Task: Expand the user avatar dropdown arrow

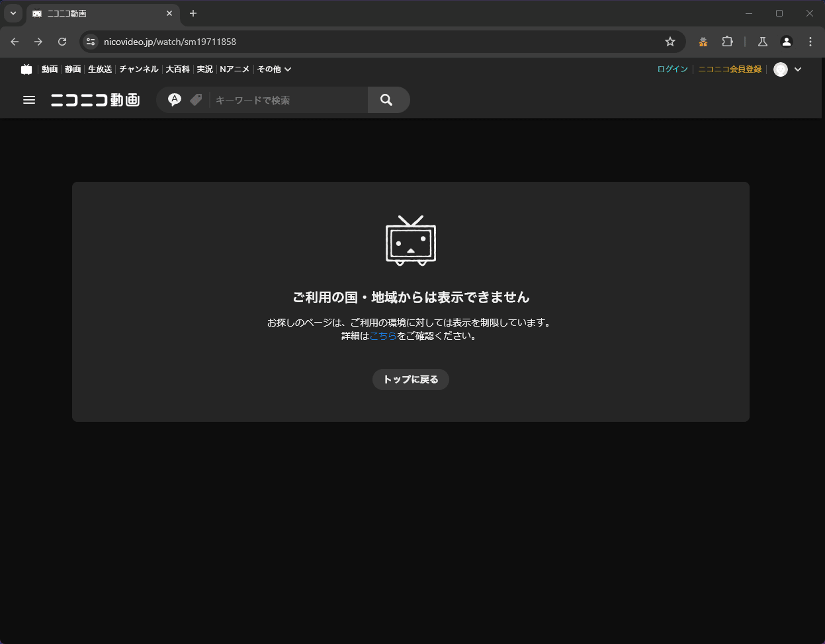Action: pos(797,69)
